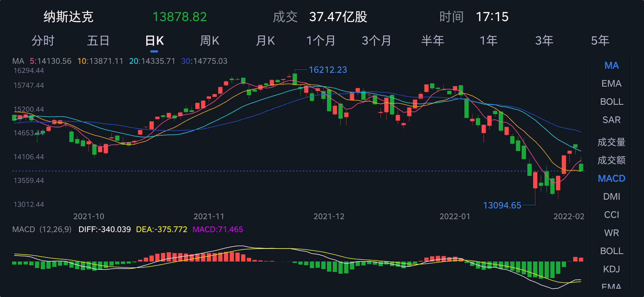Click the 13559.44 price axis label

[29, 181]
